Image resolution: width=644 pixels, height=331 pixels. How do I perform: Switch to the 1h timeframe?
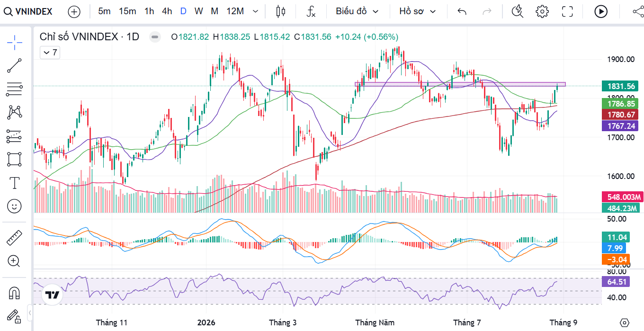click(149, 11)
